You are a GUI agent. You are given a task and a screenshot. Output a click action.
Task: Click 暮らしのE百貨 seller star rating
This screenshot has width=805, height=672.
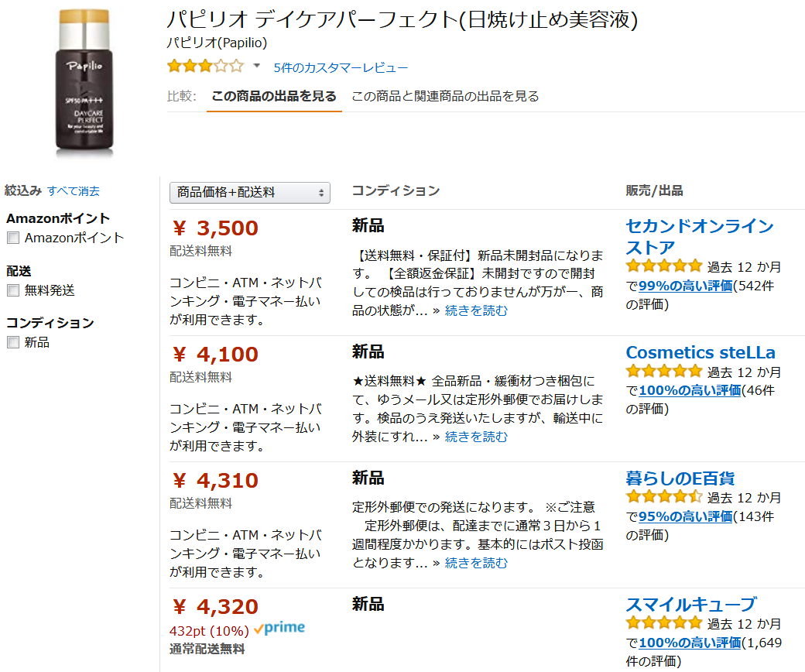pos(663,497)
